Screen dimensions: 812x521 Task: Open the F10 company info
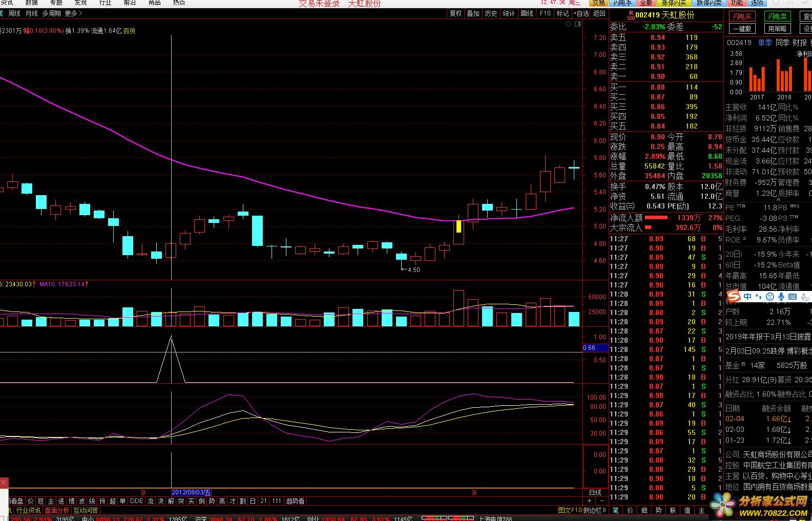click(x=545, y=13)
